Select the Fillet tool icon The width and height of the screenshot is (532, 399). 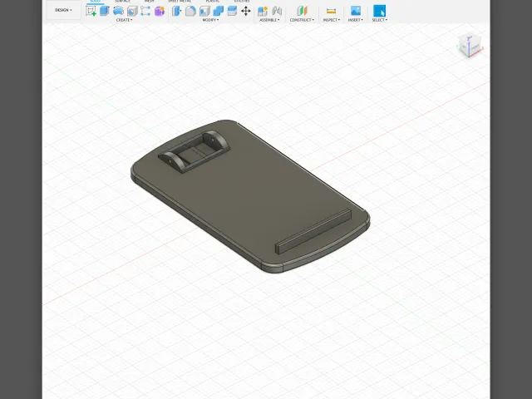tap(190, 11)
